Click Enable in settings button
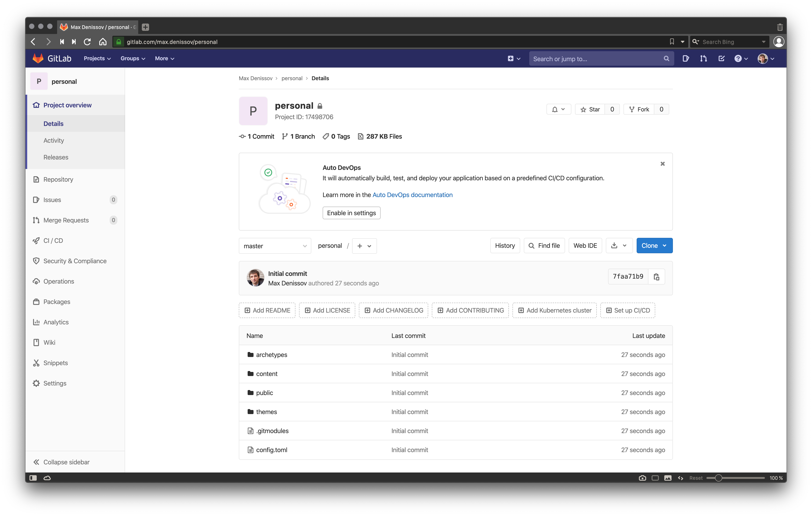 pos(351,213)
